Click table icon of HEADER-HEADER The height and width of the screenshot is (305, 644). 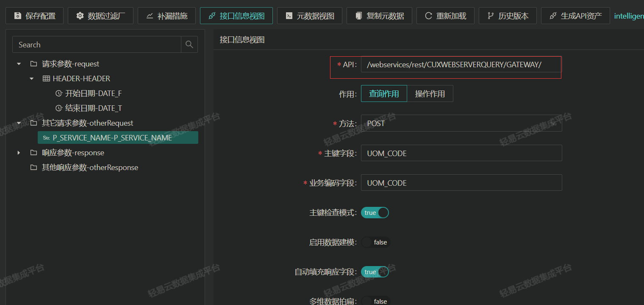(x=46, y=79)
